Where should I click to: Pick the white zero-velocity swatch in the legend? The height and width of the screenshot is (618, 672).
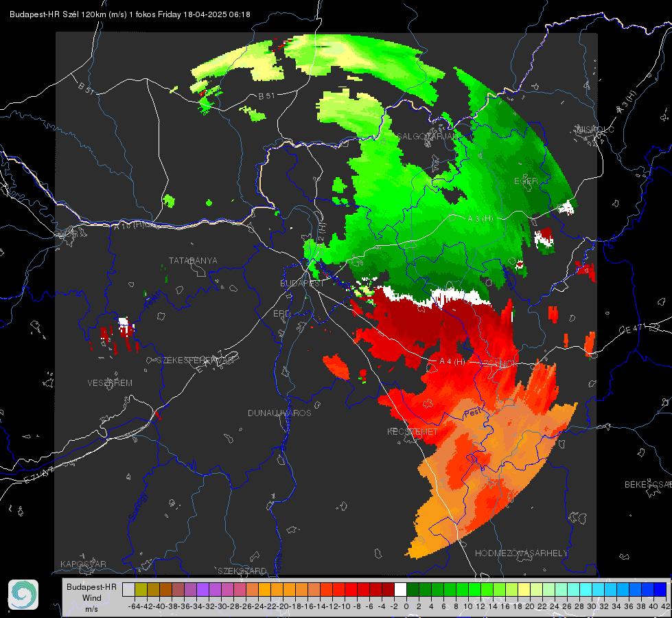400,589
